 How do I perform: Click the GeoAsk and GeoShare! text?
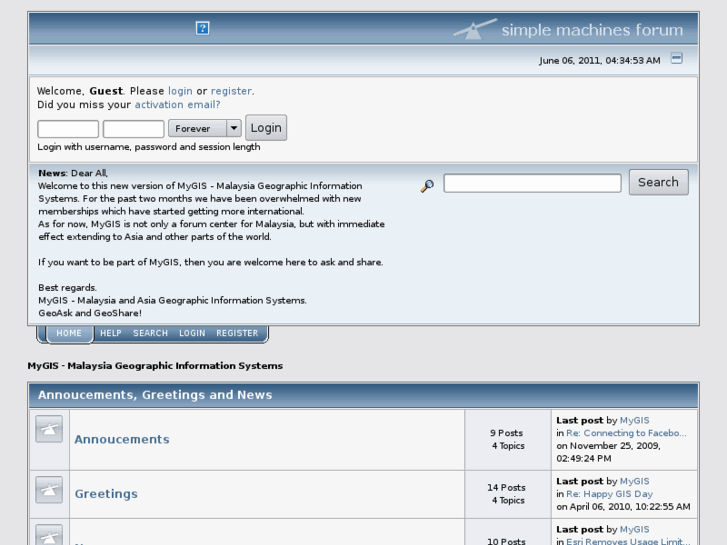[x=90, y=313]
